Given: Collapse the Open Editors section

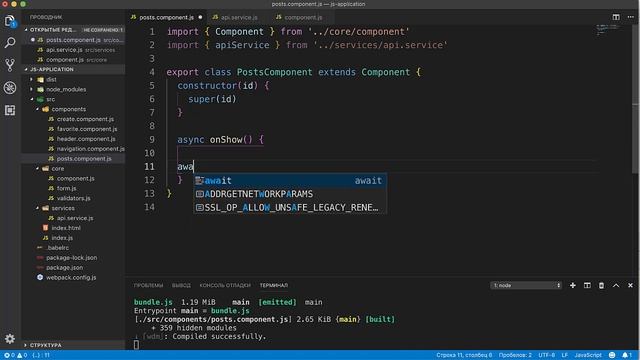Looking at the screenshot, I should click(73, 30).
